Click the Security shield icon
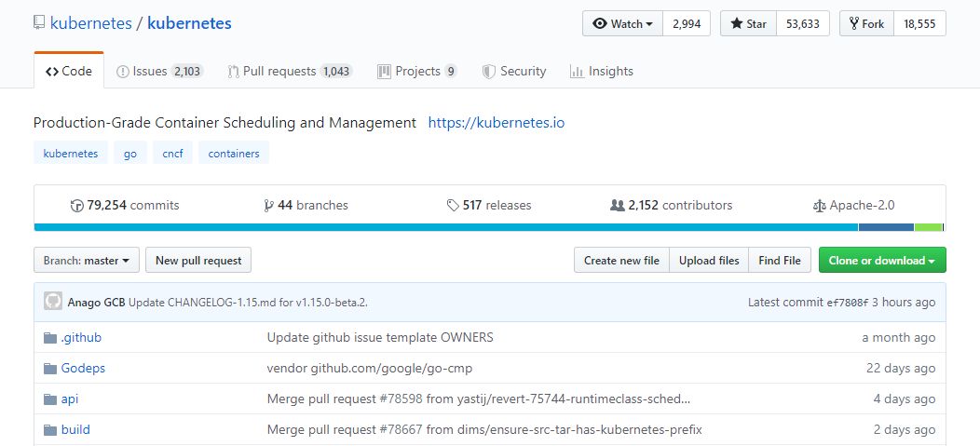Image resolution: width=980 pixels, height=446 pixels. [x=489, y=72]
